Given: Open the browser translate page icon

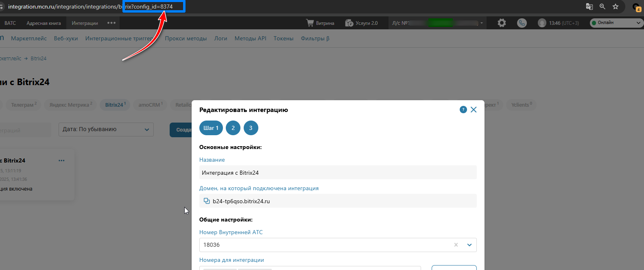Looking at the screenshot, I should [589, 7].
